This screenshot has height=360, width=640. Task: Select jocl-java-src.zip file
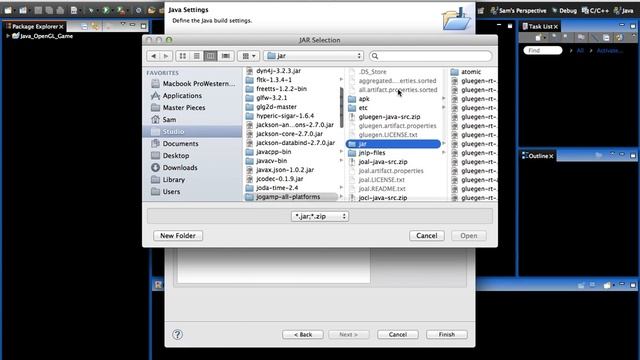382,198
